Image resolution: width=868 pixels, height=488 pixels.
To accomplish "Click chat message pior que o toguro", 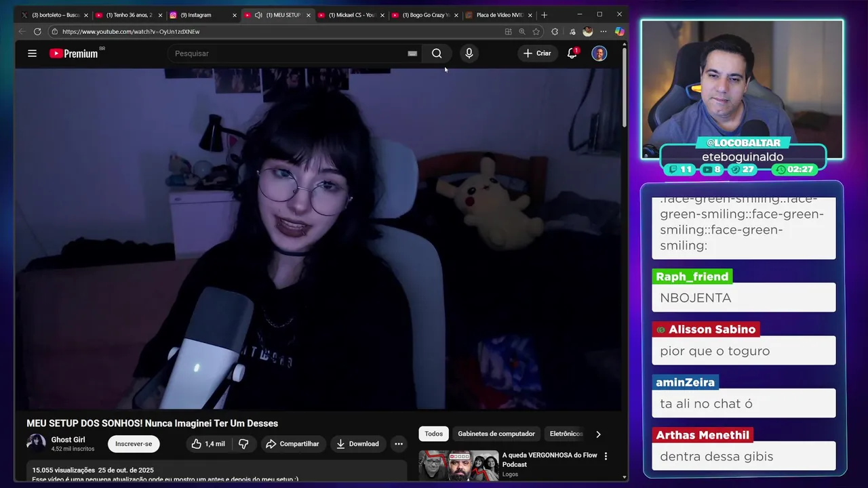I will tap(715, 351).
